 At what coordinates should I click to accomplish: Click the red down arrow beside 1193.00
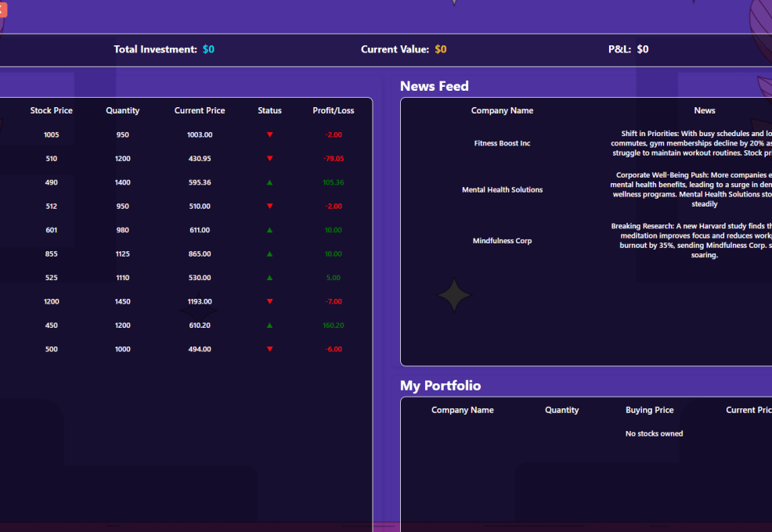pyautogui.click(x=269, y=301)
